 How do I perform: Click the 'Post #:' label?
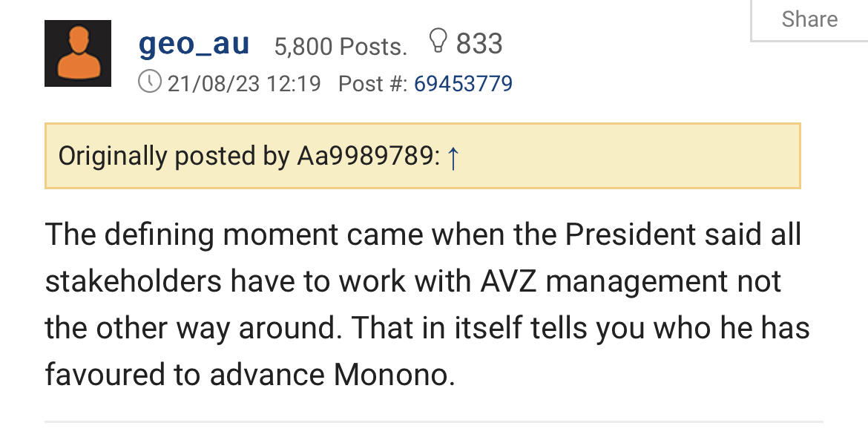coord(372,83)
